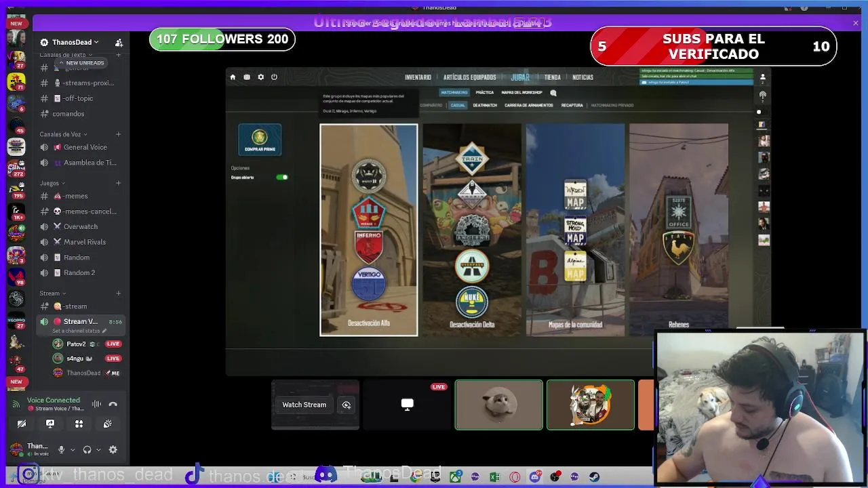
Task: Open the watch TV icon in game menu
Action: (x=247, y=77)
